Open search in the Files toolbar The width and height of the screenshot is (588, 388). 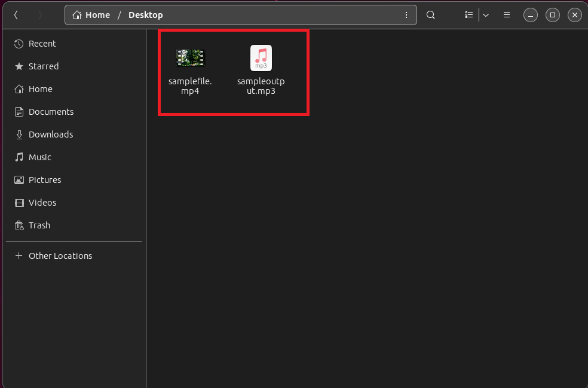430,14
